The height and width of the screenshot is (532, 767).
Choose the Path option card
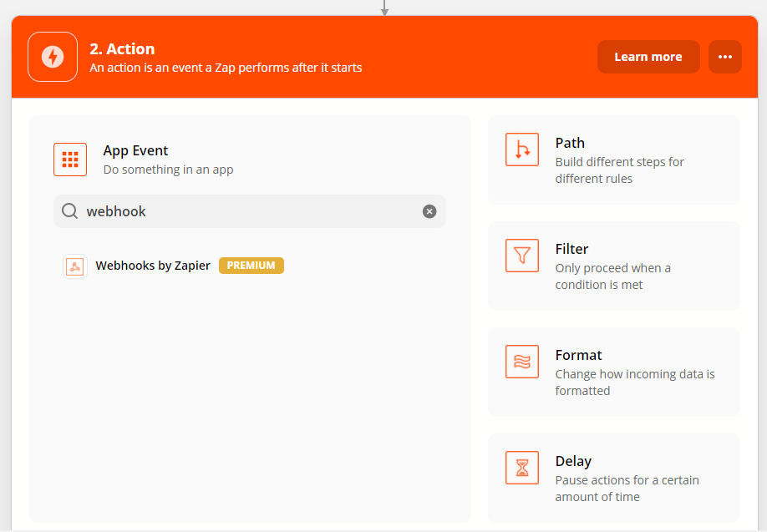pyautogui.click(x=614, y=160)
